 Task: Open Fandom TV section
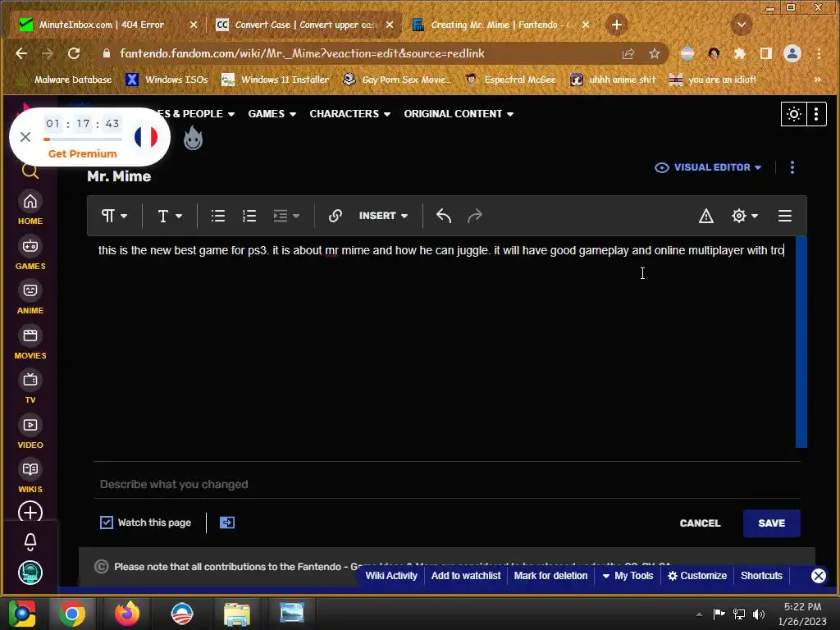point(30,387)
